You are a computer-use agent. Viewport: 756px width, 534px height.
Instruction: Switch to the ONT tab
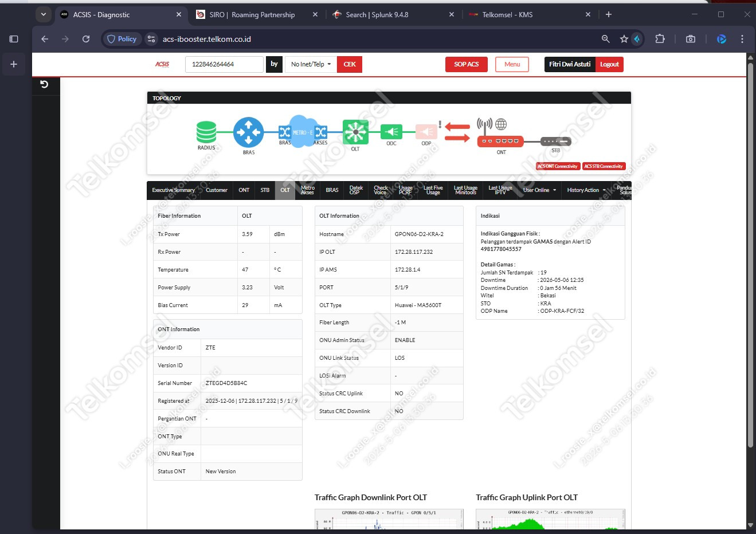pyautogui.click(x=244, y=190)
